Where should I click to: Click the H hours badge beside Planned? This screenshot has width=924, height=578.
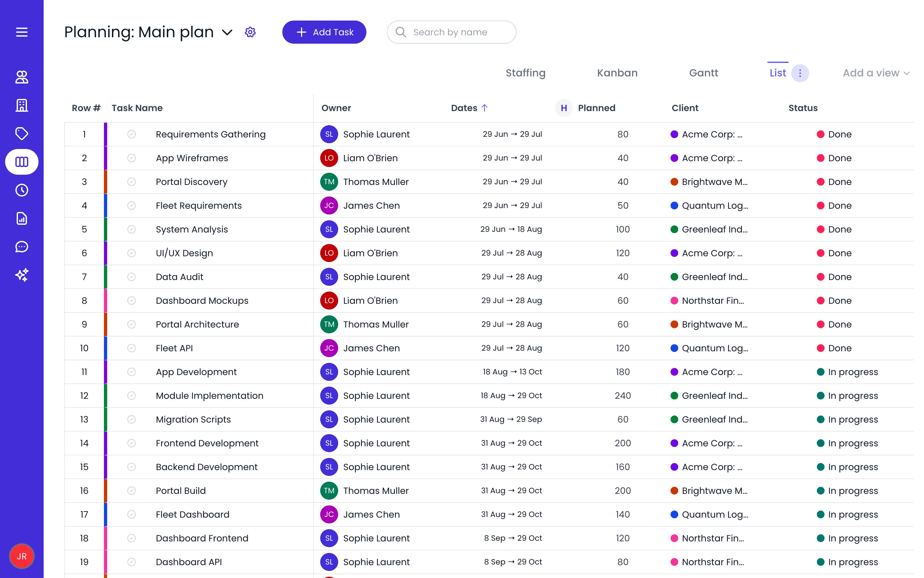pyautogui.click(x=564, y=108)
